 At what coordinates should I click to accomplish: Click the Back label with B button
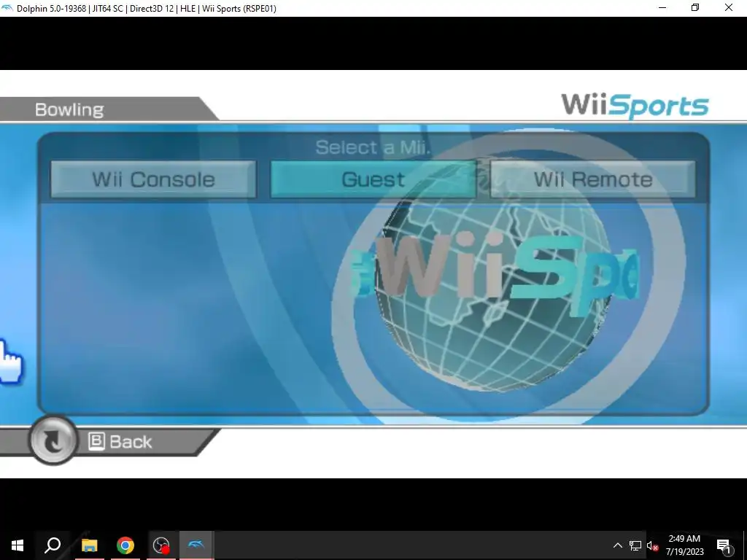[120, 442]
